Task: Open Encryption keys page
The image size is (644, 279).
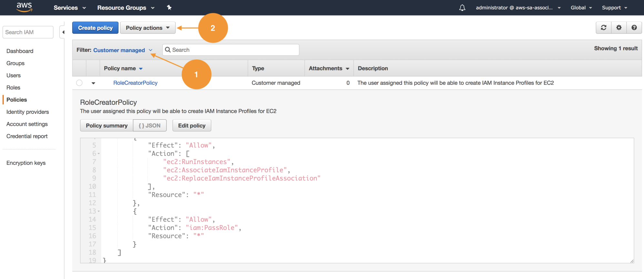Action: 26,163
